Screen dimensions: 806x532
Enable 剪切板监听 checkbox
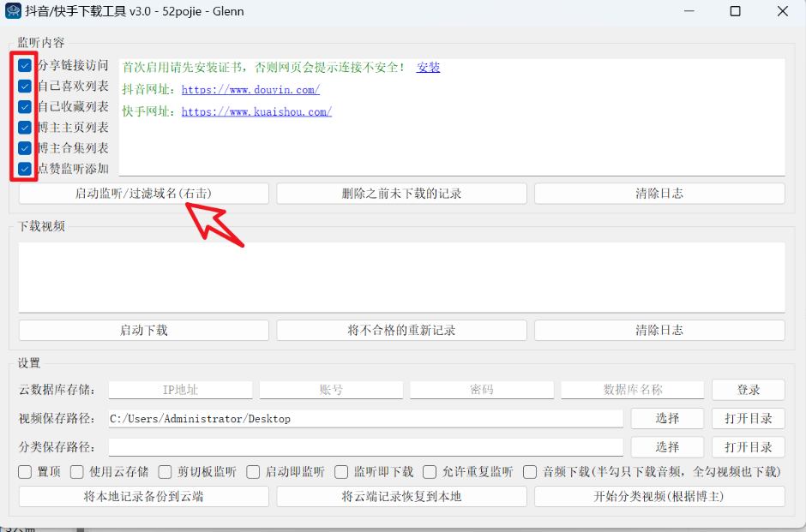[x=165, y=472]
